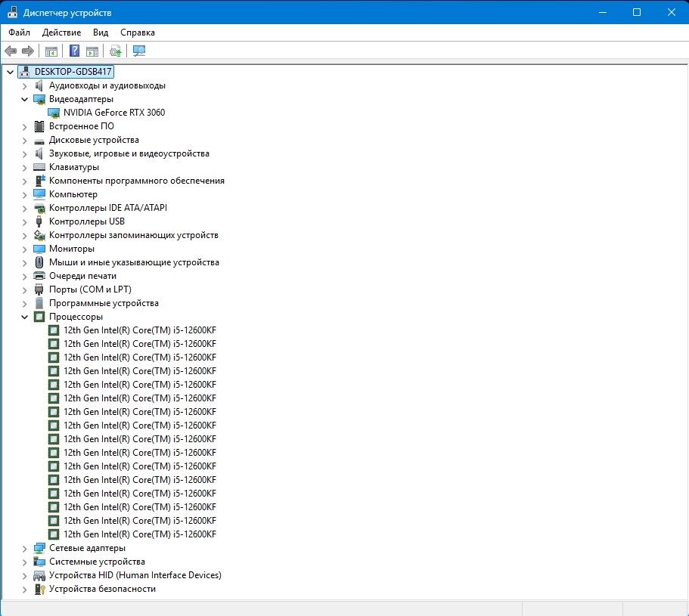Expand the Компьютер category
The height and width of the screenshot is (616, 689).
[x=25, y=194]
